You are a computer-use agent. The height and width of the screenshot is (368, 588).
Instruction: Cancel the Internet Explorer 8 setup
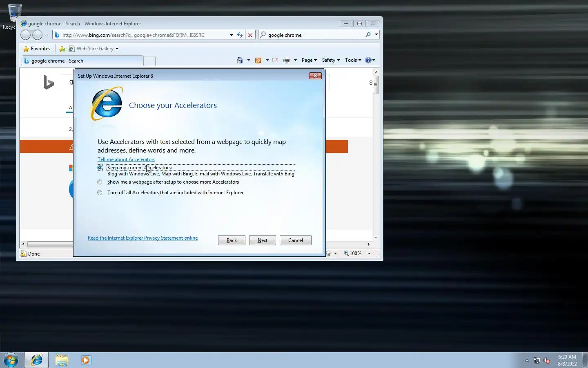coord(296,240)
